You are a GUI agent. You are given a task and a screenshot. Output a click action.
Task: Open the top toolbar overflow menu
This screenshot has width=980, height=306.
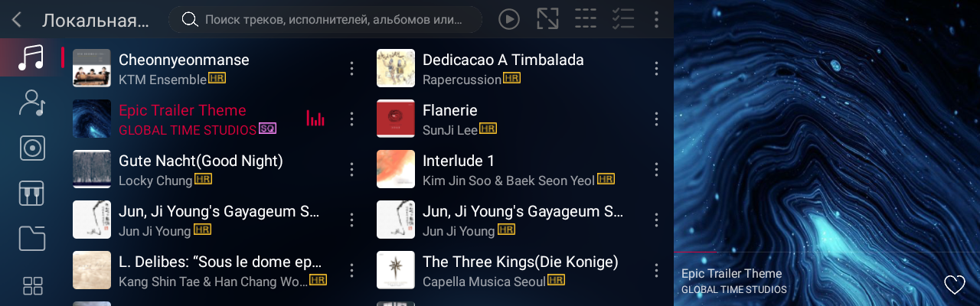click(x=656, y=20)
